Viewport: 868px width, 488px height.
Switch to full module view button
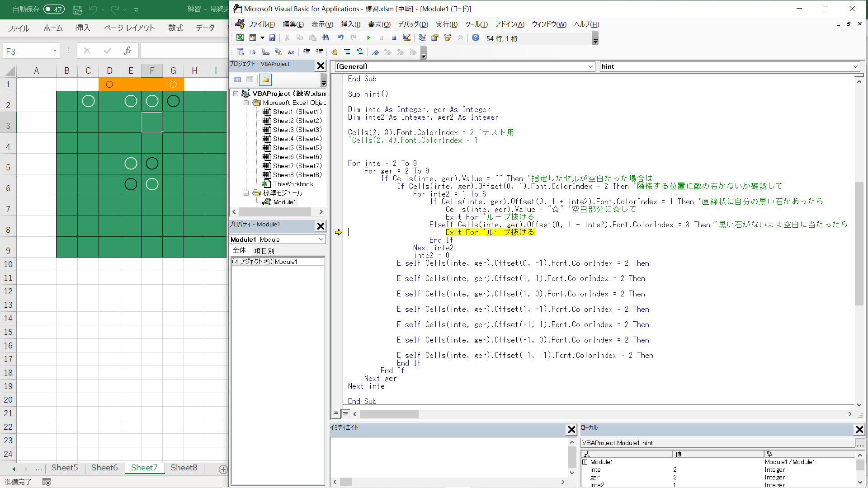(x=345, y=414)
